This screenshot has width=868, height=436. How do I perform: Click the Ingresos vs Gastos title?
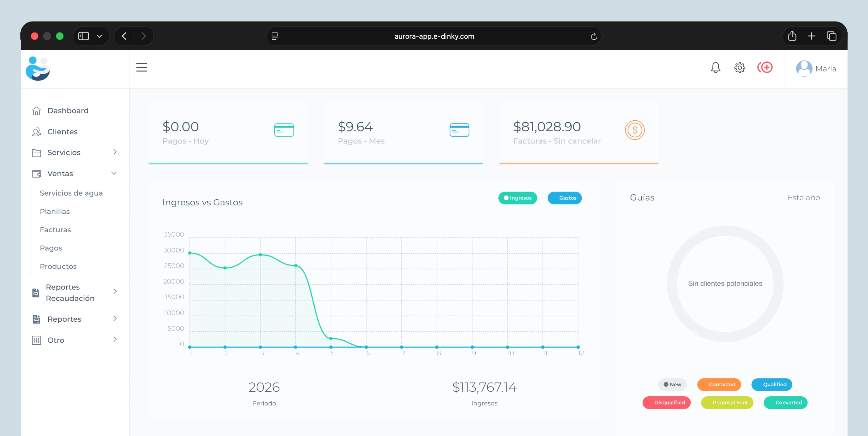(202, 202)
